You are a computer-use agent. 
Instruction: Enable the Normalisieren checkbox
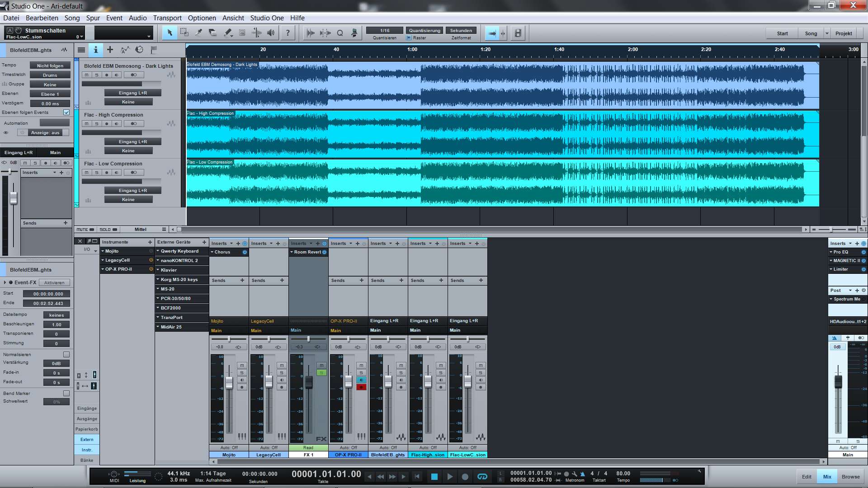coord(66,355)
